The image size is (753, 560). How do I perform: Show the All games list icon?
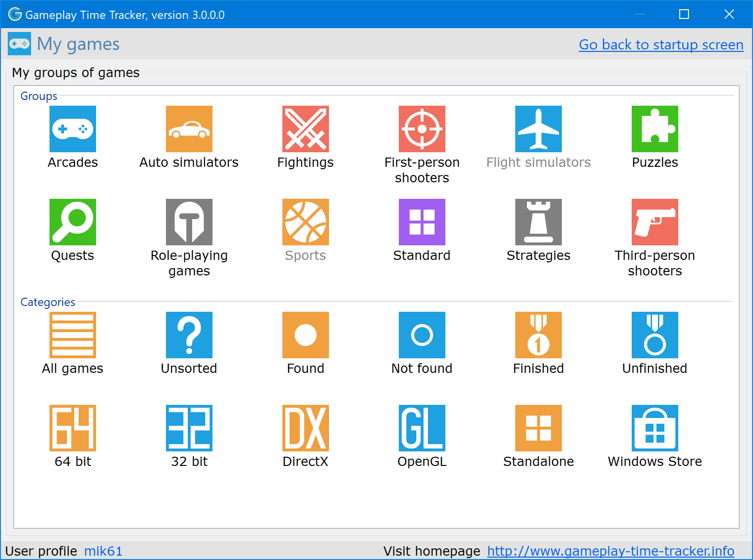point(73,335)
